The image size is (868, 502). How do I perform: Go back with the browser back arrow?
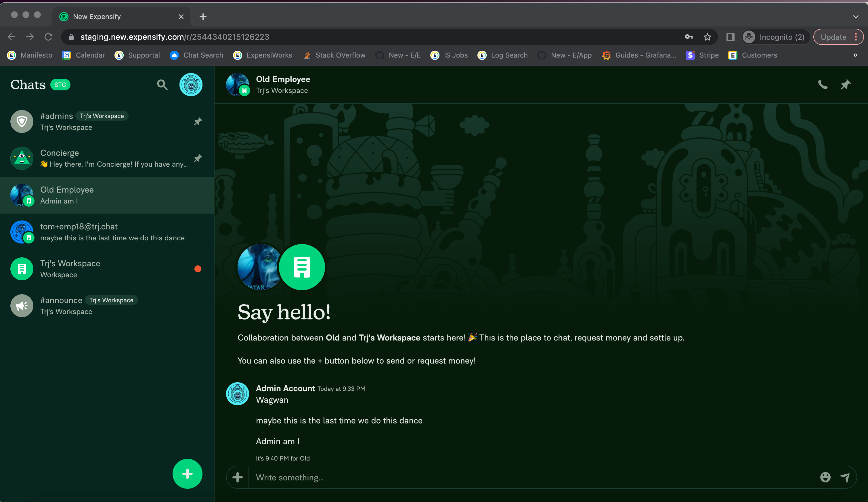pyautogui.click(x=12, y=37)
